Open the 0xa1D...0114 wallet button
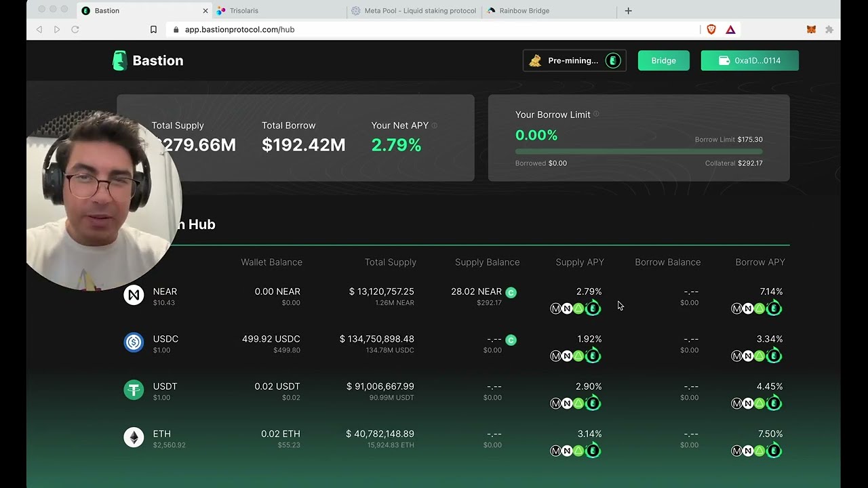Viewport: 868px width, 488px height. [x=749, y=60]
